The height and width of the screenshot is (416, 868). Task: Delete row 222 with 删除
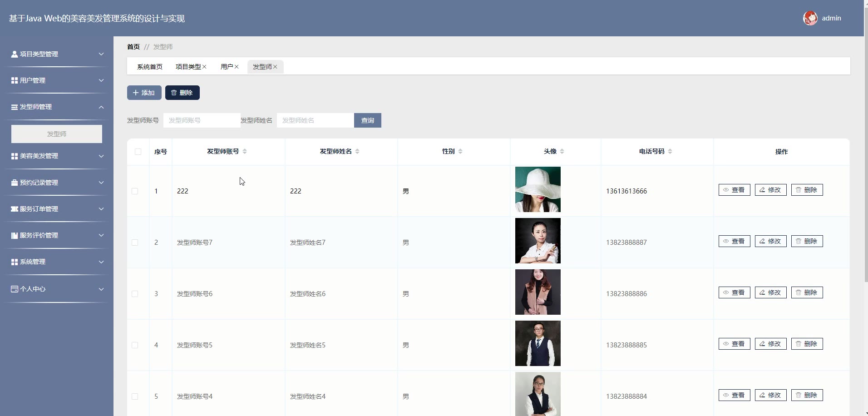pos(807,190)
